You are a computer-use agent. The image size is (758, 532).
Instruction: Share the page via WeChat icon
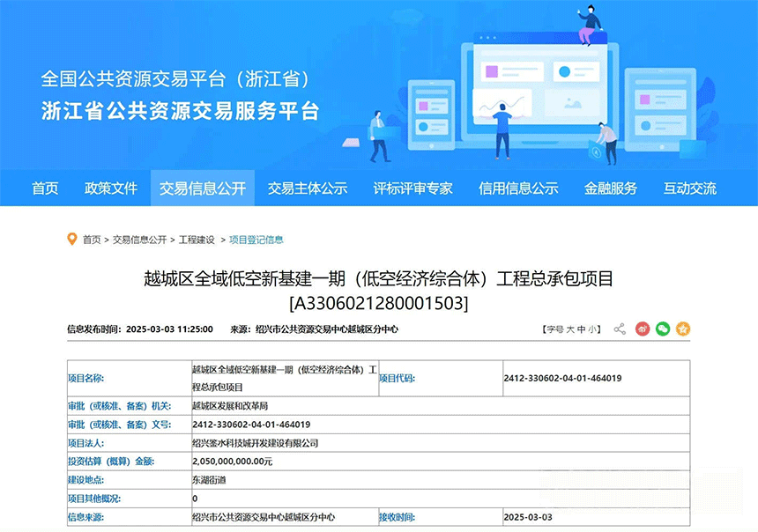pyautogui.click(x=663, y=329)
